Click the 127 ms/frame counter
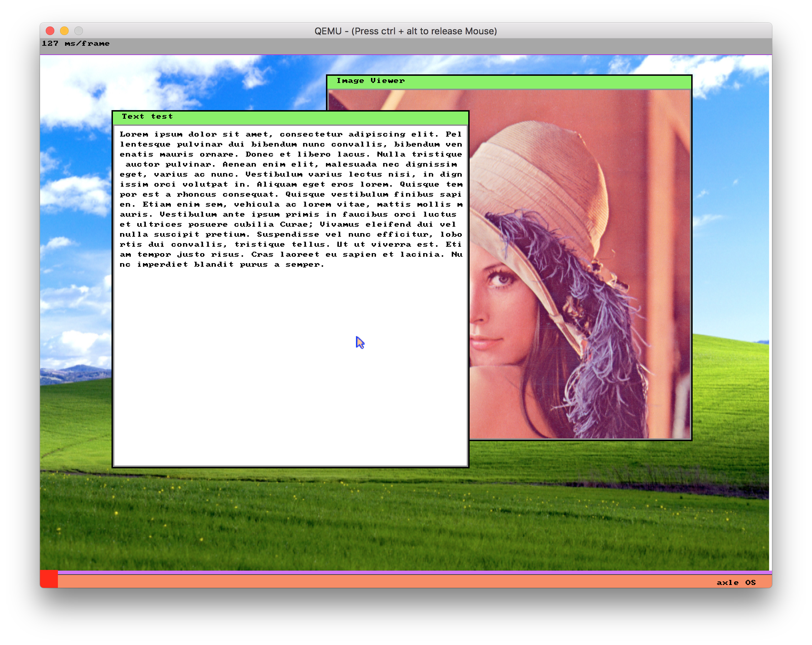812x645 pixels. [x=76, y=44]
